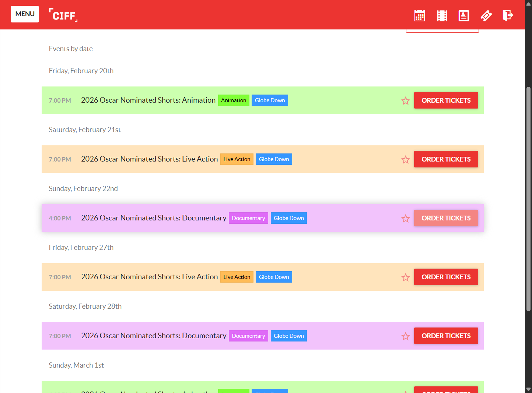The height and width of the screenshot is (393, 532).
Task: Click the Sunday, March 1st date heading
Action: [76, 365]
